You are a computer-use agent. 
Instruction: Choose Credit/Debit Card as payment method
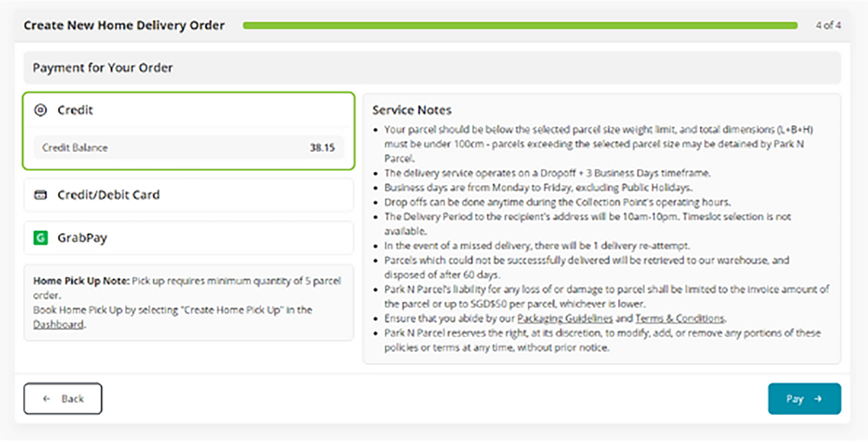coord(108,195)
